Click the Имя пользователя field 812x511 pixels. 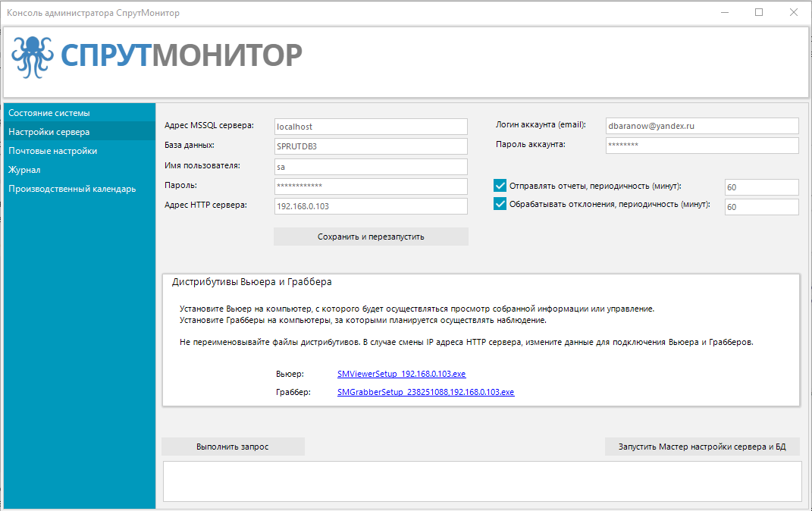coord(371,167)
